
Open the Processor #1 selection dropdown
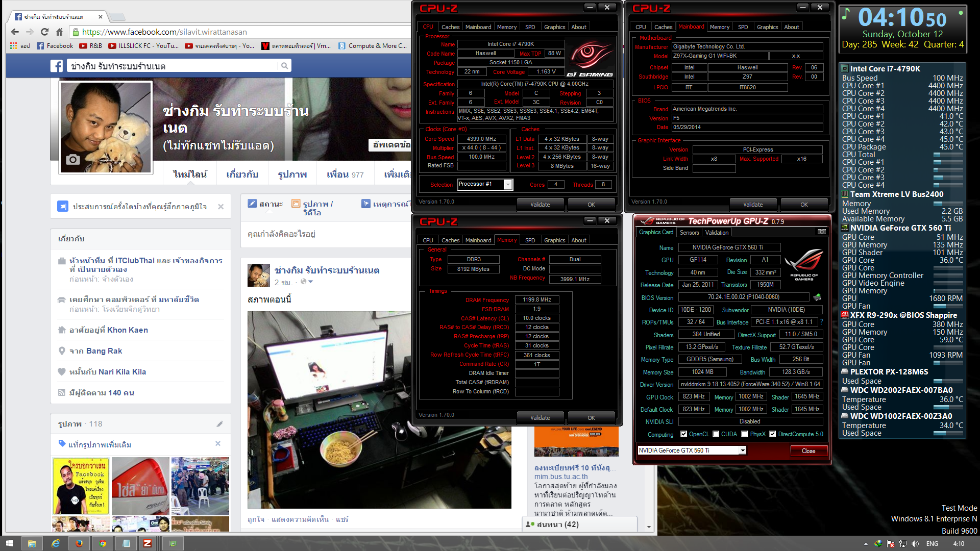tap(508, 185)
